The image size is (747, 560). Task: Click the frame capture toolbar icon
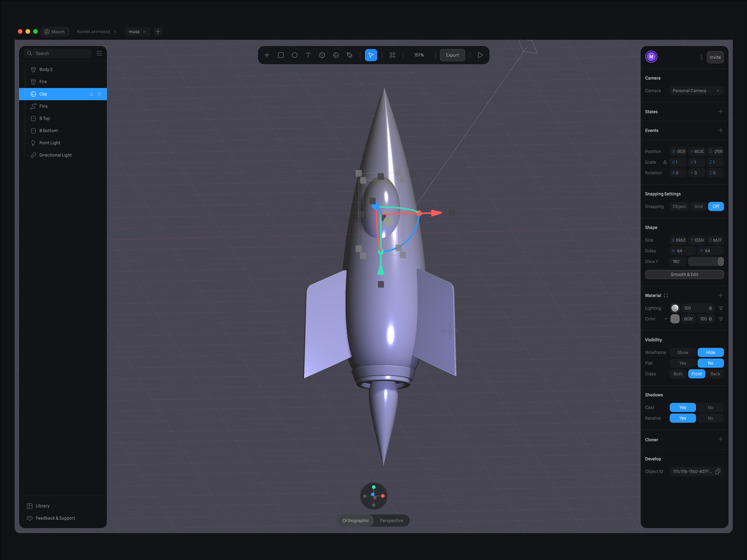click(x=392, y=55)
